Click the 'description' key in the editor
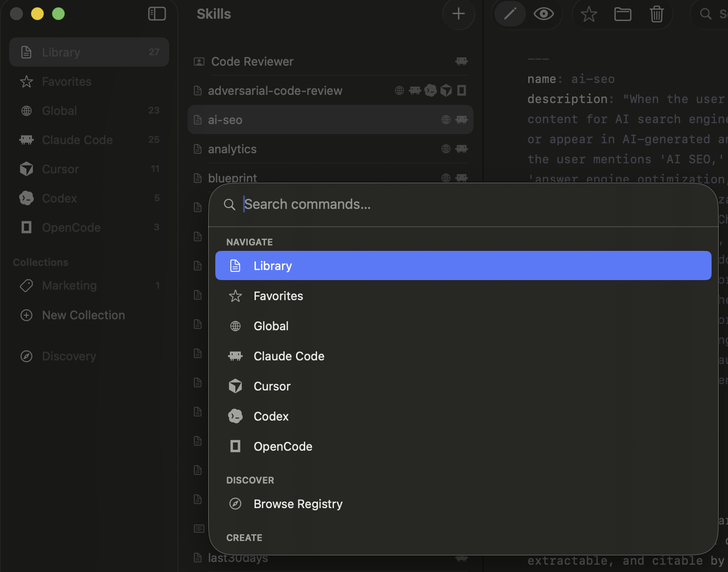The image size is (728, 572). coord(567,99)
